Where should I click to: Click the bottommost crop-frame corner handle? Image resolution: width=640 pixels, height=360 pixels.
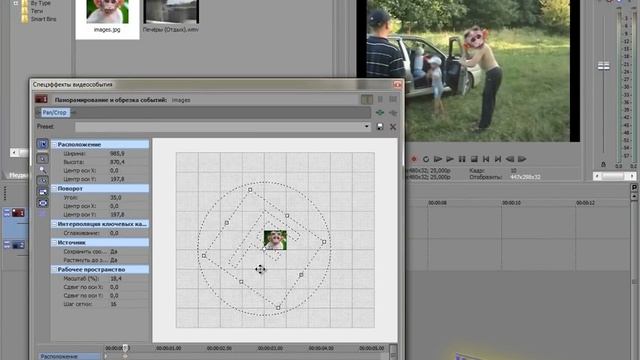278,308
